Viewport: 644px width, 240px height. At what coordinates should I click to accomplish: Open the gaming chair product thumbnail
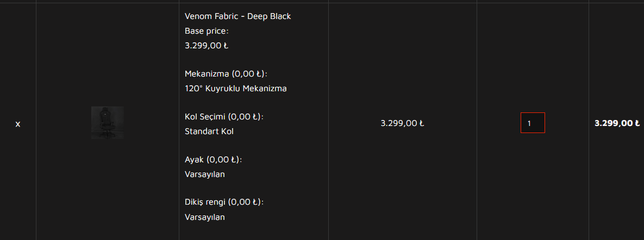coord(108,123)
